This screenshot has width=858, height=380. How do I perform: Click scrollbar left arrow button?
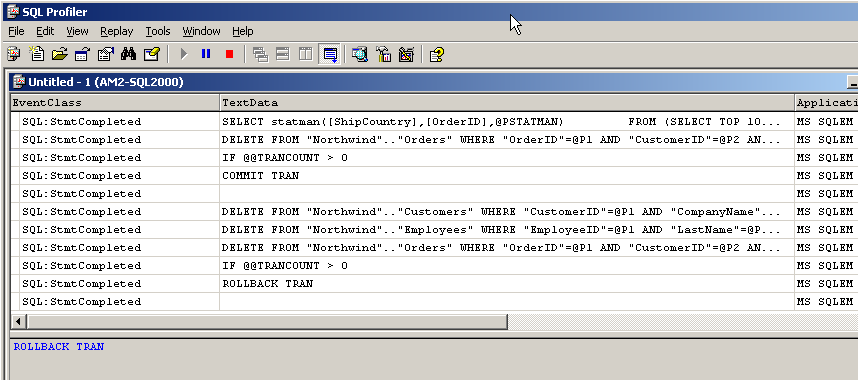click(19, 322)
